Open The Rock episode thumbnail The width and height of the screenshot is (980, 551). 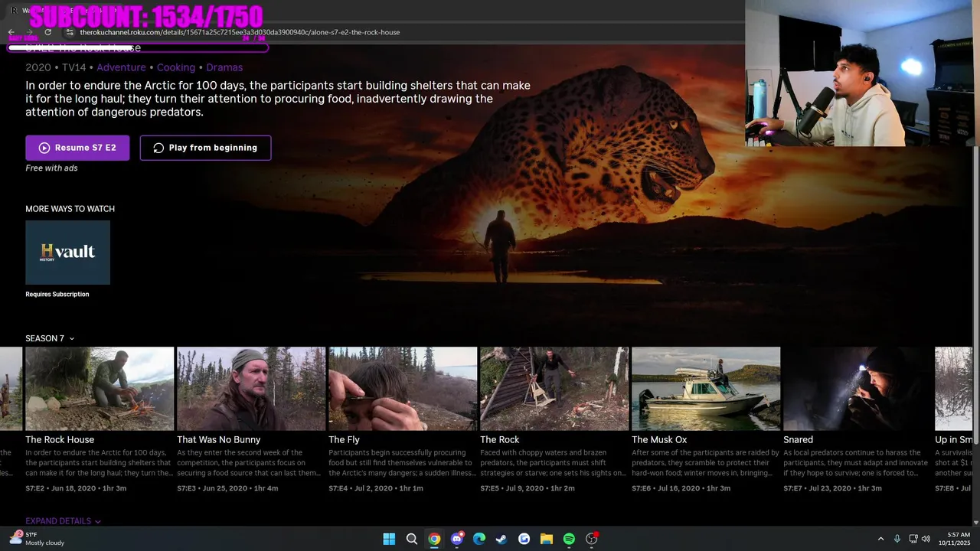[554, 389]
